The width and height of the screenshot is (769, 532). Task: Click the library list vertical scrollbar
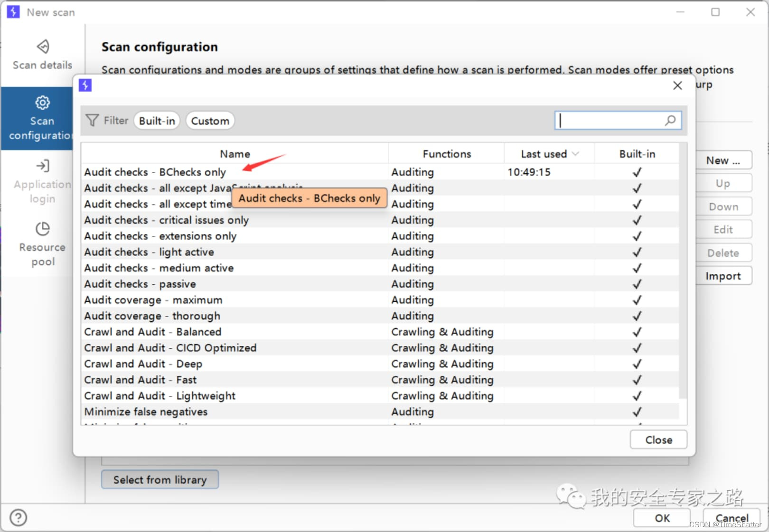[x=683, y=271]
